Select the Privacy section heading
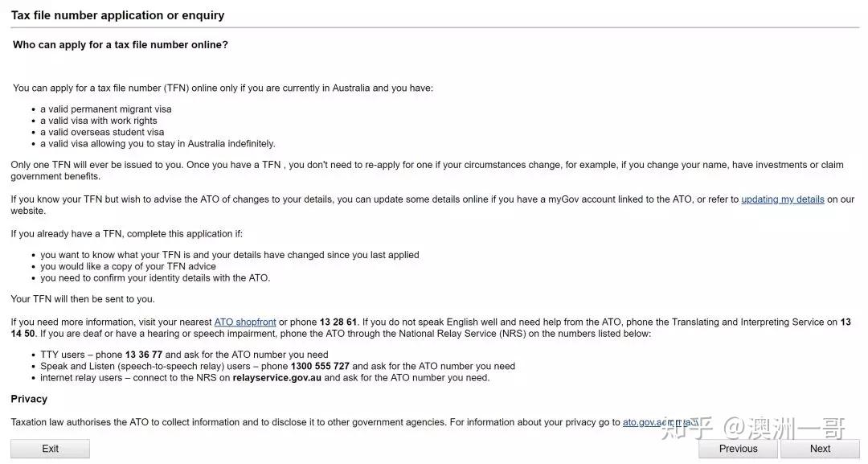Viewport: 868px width, 464px height. [x=29, y=399]
